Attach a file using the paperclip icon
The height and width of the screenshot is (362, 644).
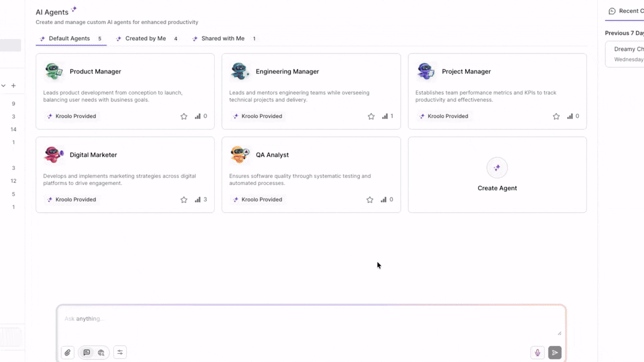68,352
